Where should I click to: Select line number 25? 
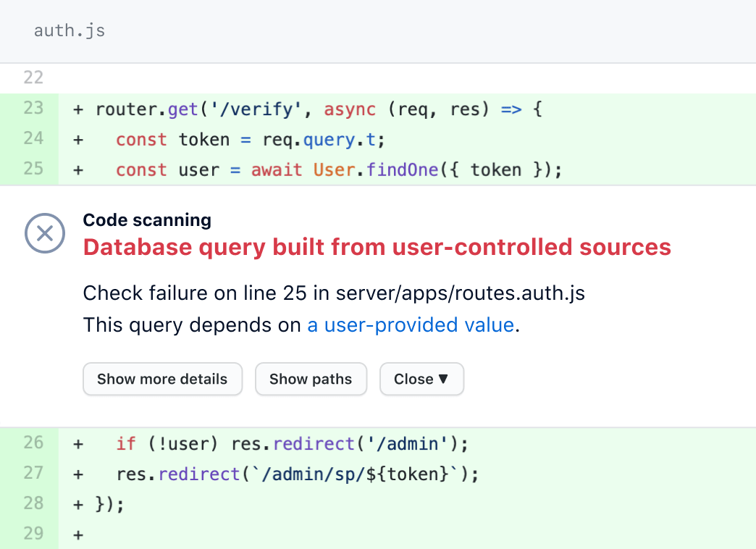click(33, 169)
